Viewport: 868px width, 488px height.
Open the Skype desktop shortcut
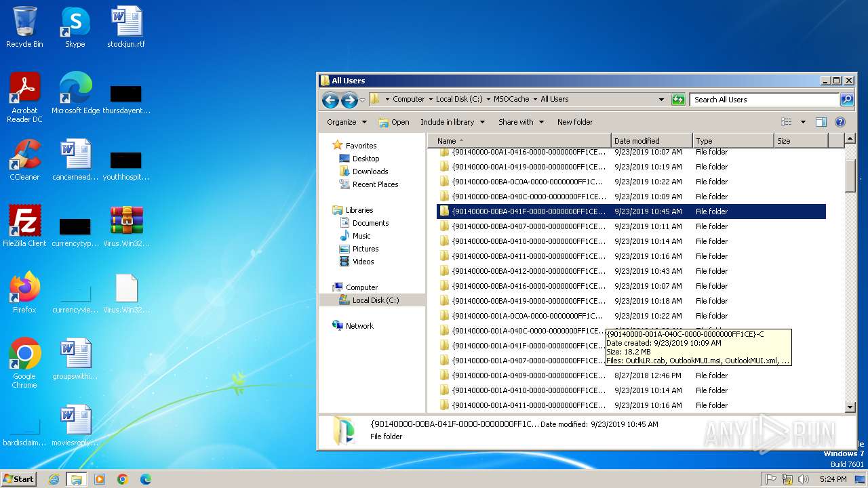click(75, 27)
